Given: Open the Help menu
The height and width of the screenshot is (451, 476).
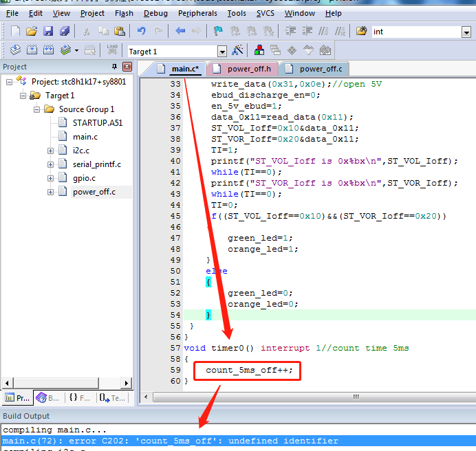Looking at the screenshot, I should click(334, 13).
